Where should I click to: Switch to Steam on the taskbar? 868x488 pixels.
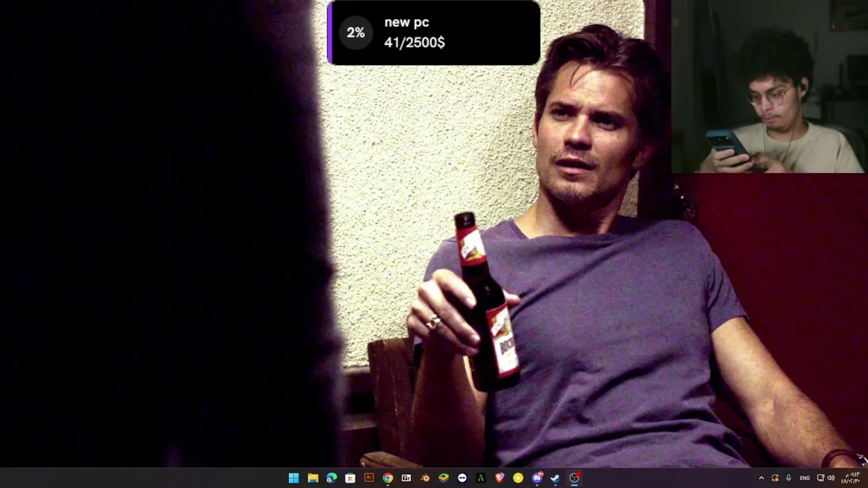click(555, 478)
